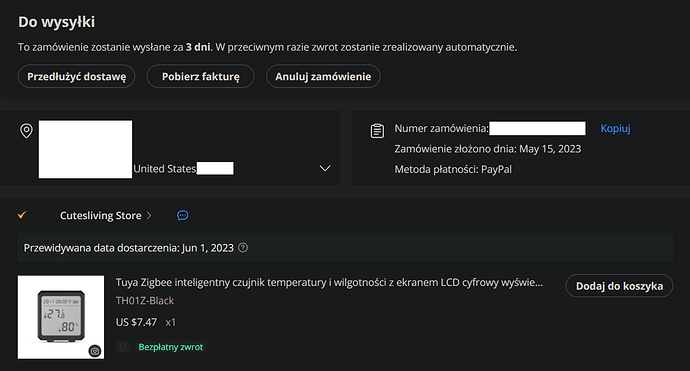
Task: Click Kopiuj link to copy order number
Action: [x=615, y=128]
